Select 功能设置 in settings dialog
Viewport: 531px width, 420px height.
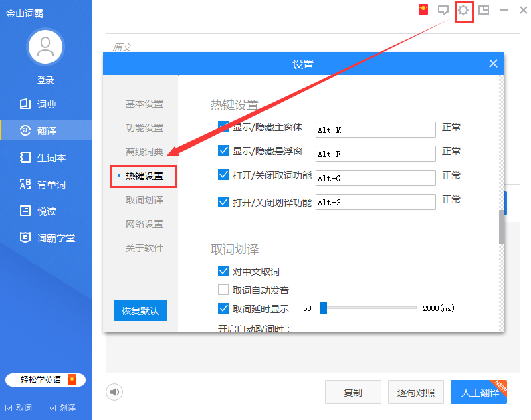[x=144, y=128]
